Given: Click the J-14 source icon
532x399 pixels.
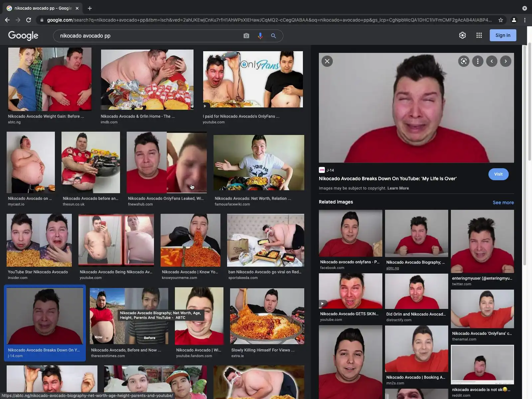Looking at the screenshot, I should tap(322, 170).
